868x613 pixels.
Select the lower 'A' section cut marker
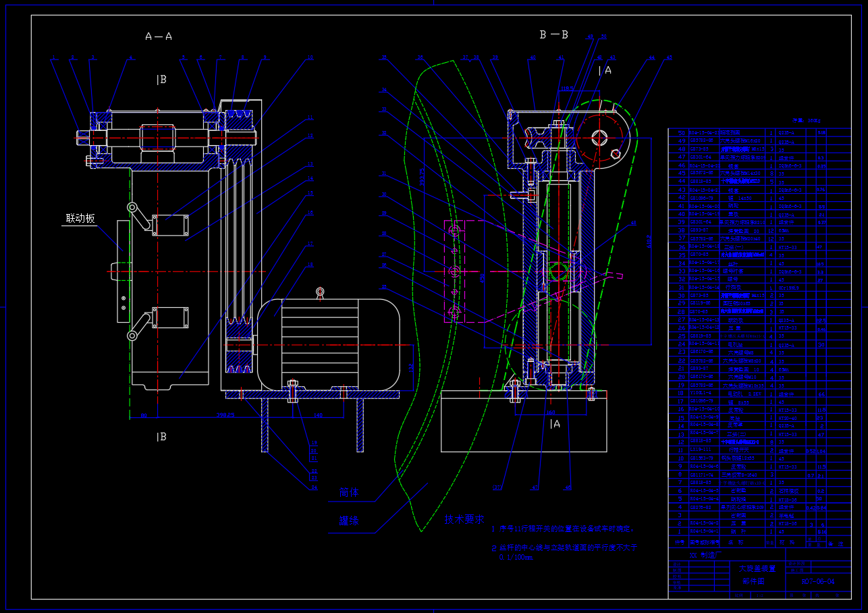pyautogui.click(x=555, y=424)
